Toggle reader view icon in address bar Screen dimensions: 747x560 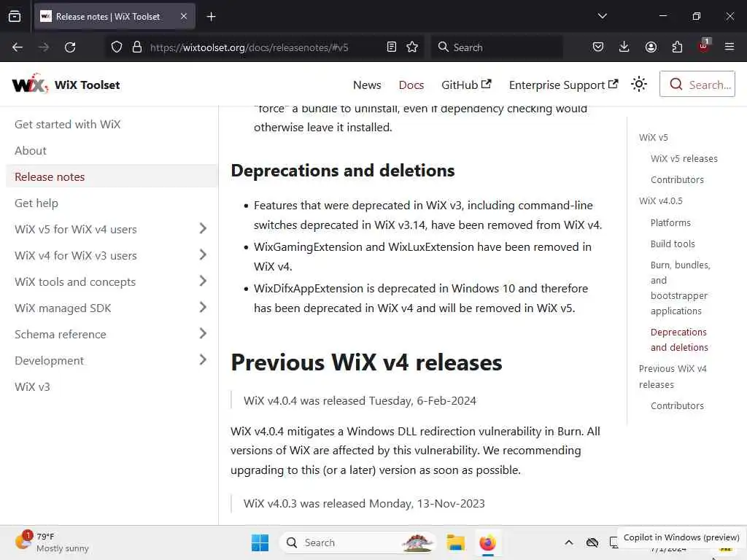point(392,47)
